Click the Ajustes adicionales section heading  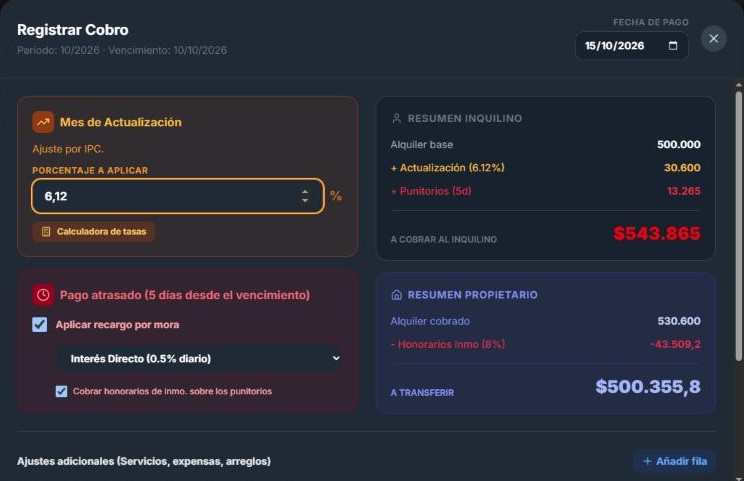[x=144, y=461]
